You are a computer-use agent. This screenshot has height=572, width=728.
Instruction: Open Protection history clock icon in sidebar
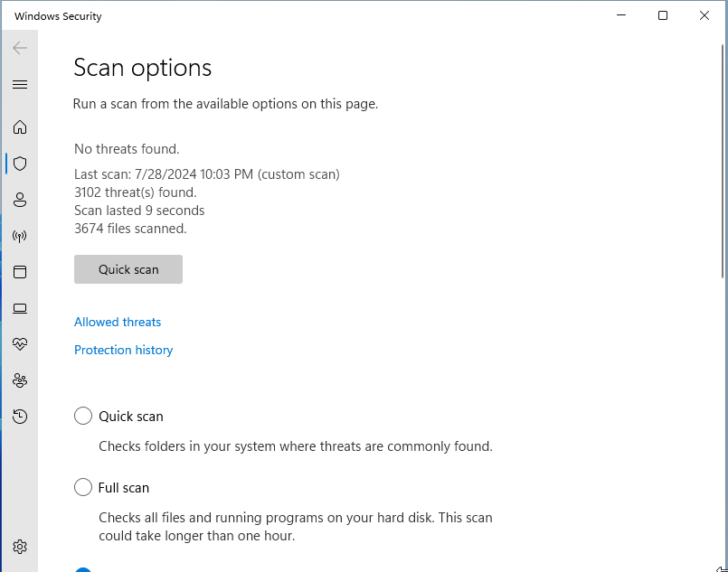point(20,417)
